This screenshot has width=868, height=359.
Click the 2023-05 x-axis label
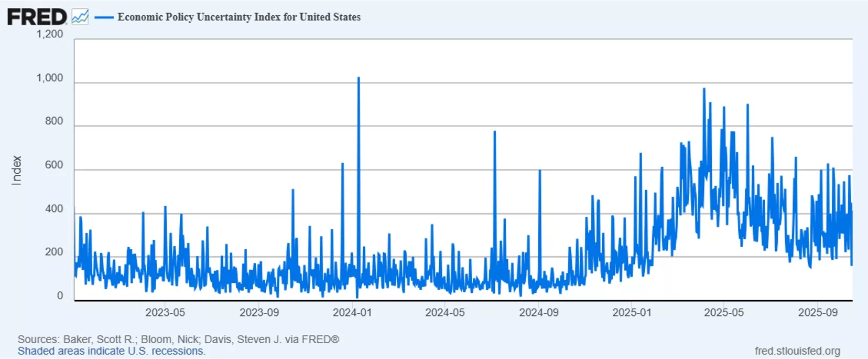click(165, 312)
